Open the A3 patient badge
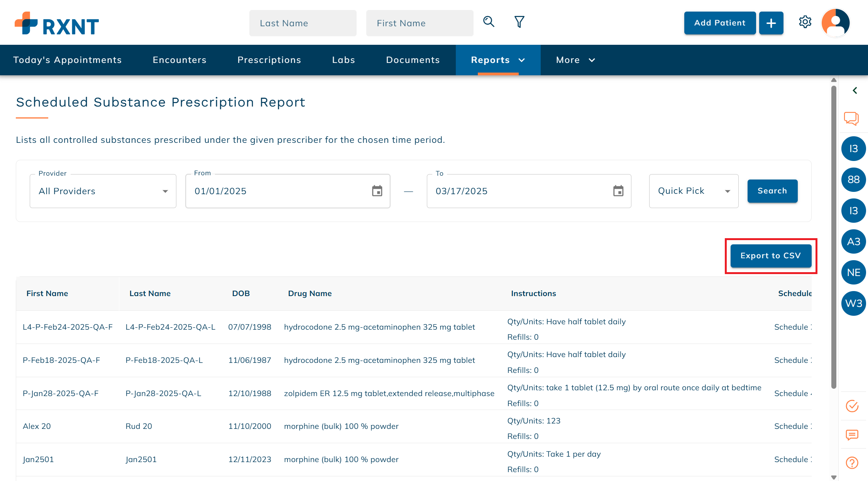This screenshot has width=868, height=481. (854, 242)
